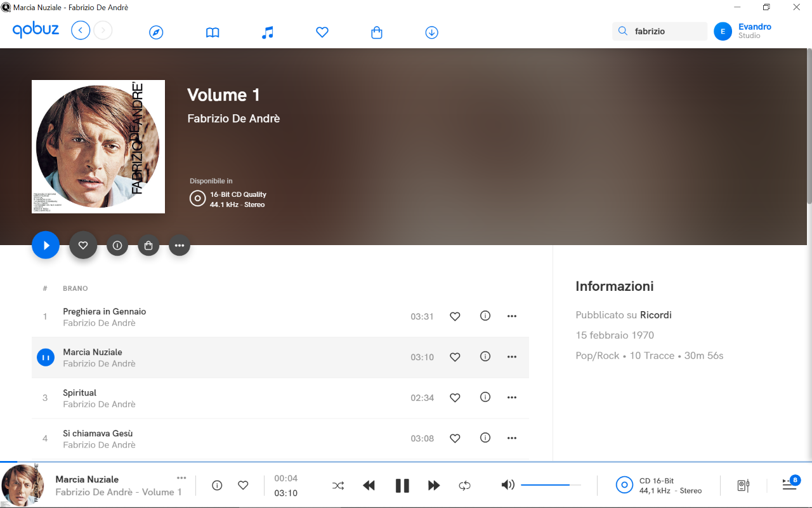
Task: Open the audio output device settings
Action: point(743,486)
